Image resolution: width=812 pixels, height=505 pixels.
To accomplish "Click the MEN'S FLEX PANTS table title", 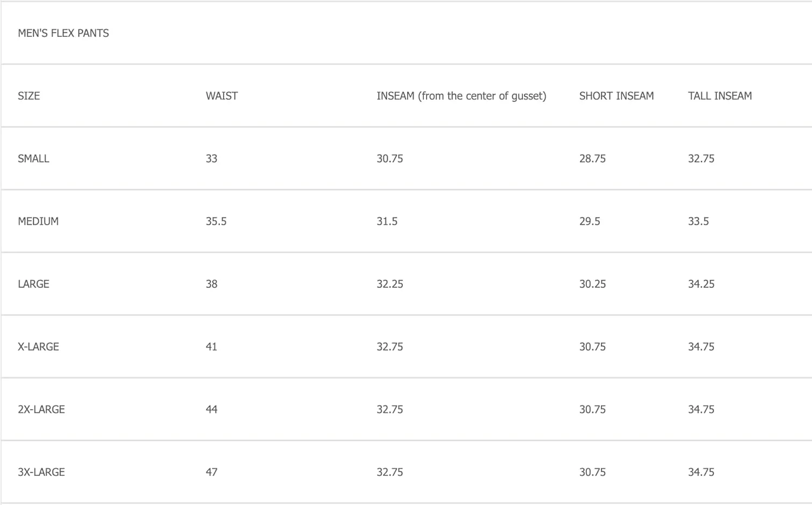I will point(63,33).
